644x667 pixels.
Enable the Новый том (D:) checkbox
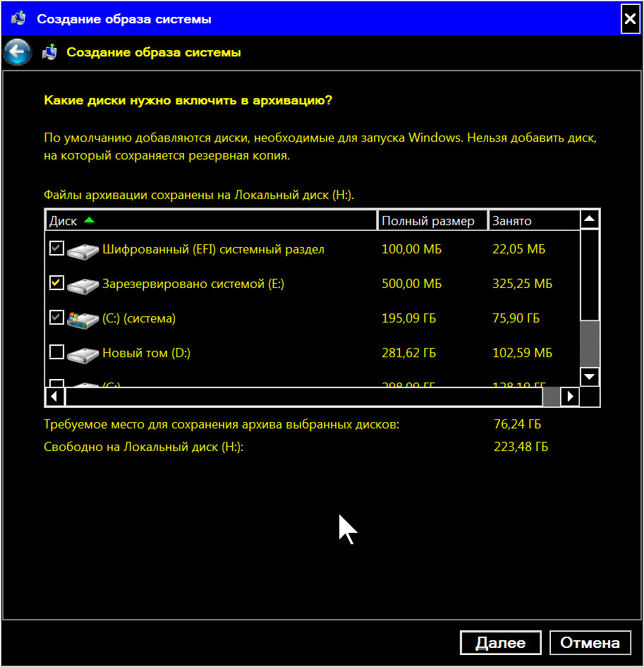56,351
